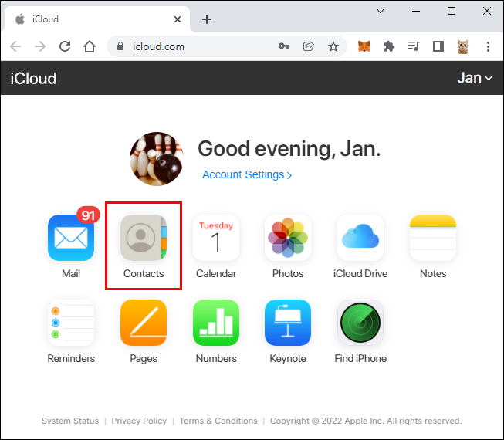Open the extensions puzzle icon

click(389, 46)
